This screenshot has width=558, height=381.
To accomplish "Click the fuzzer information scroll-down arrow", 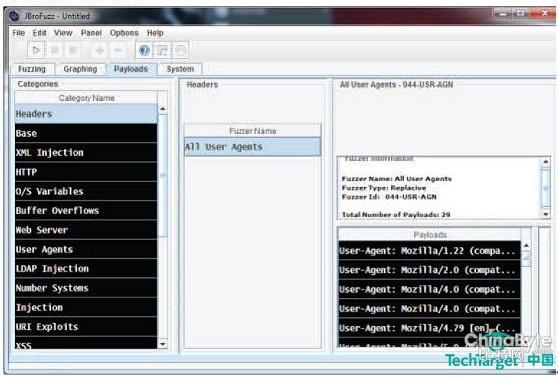I will pyautogui.click(x=546, y=214).
